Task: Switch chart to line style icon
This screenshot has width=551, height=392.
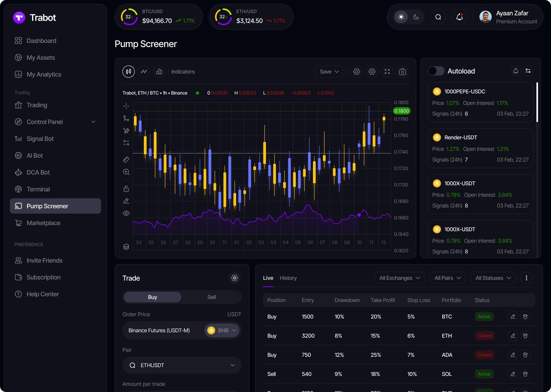Action: pyautogui.click(x=144, y=72)
